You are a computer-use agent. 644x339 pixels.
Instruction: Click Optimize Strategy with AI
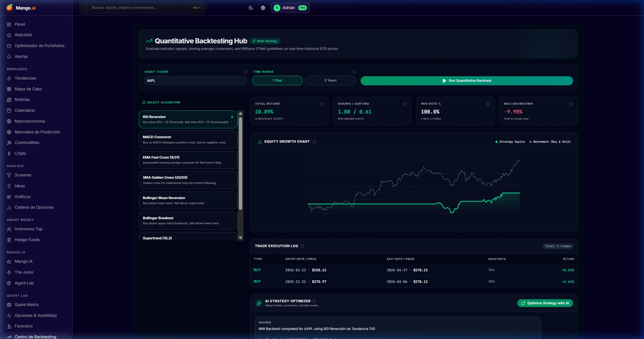[545, 303]
